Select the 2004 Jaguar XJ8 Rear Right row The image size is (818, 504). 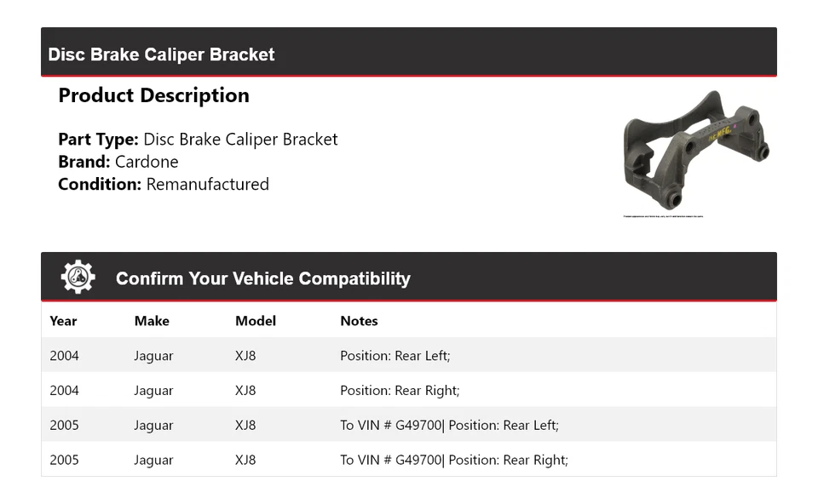(x=408, y=391)
